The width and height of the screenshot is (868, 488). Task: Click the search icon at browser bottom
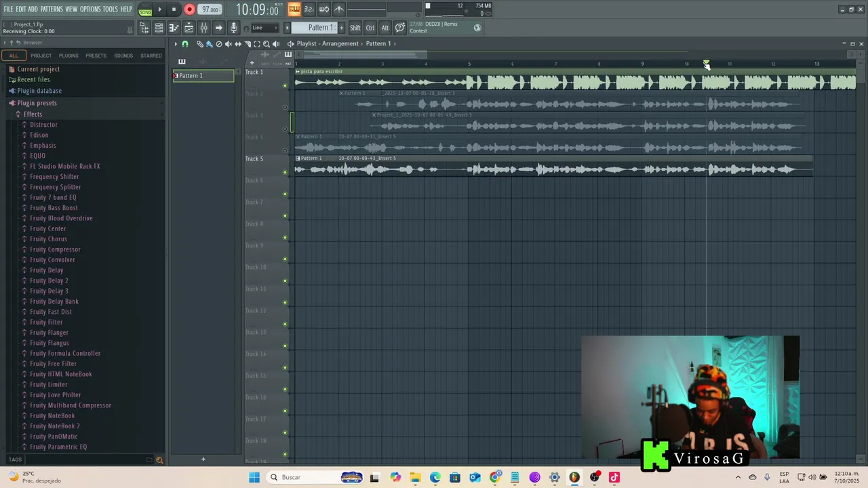tap(159, 460)
